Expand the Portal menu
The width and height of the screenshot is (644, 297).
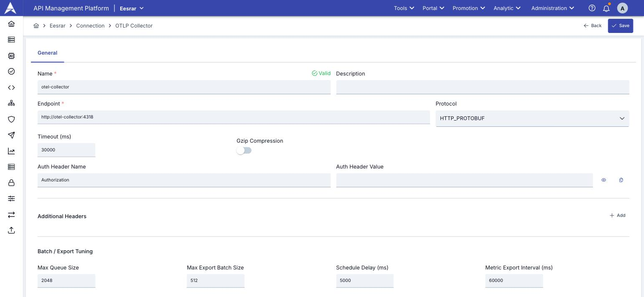pos(433,8)
